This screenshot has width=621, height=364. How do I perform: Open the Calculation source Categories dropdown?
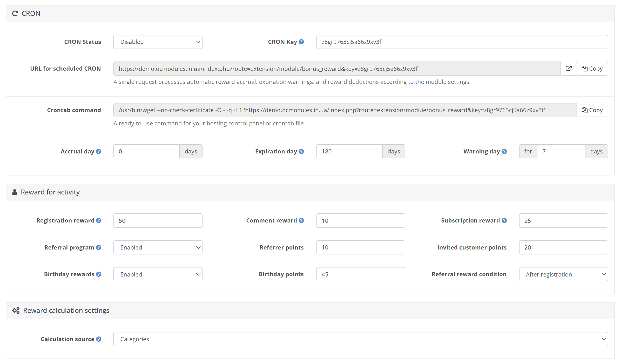point(361,339)
